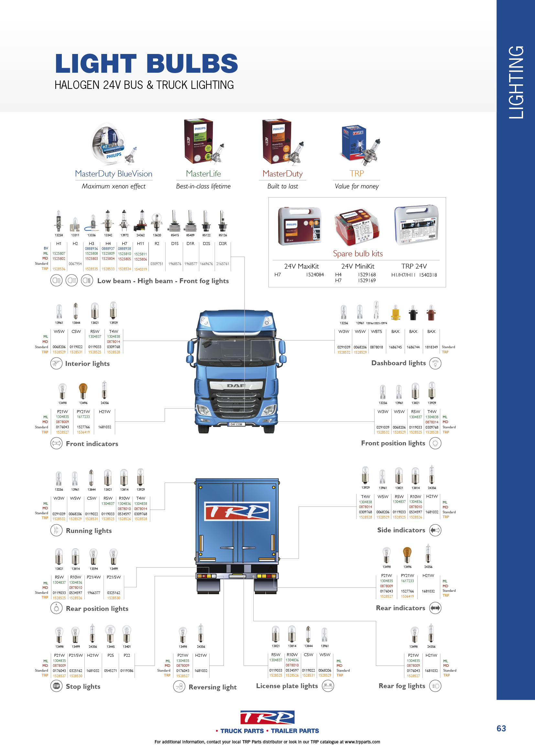Select D1S part number 1968576

pyautogui.click(x=175, y=264)
